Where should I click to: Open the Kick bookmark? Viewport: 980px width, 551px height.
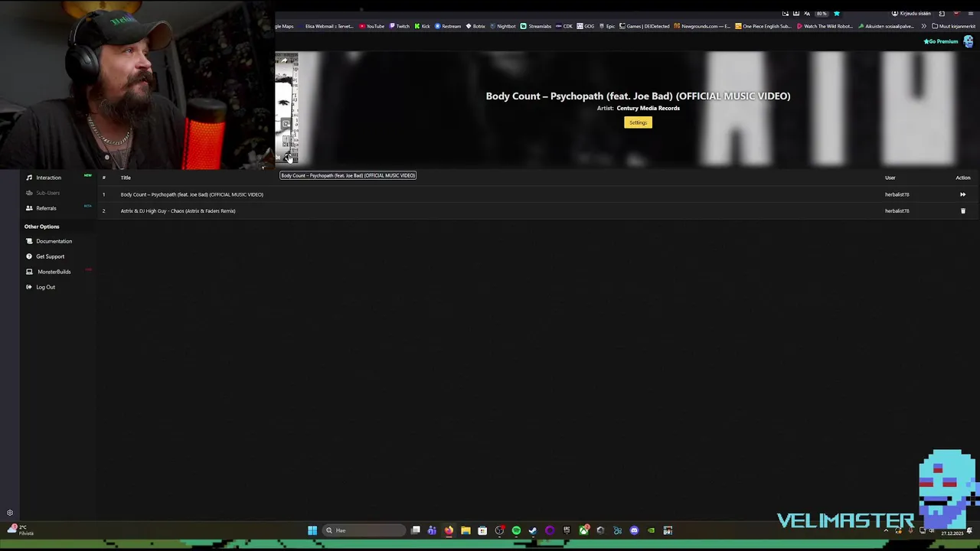click(422, 26)
